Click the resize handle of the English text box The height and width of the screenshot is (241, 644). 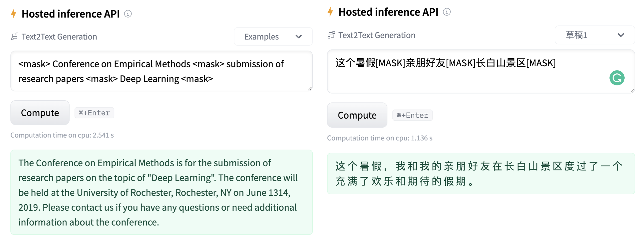pyautogui.click(x=310, y=89)
